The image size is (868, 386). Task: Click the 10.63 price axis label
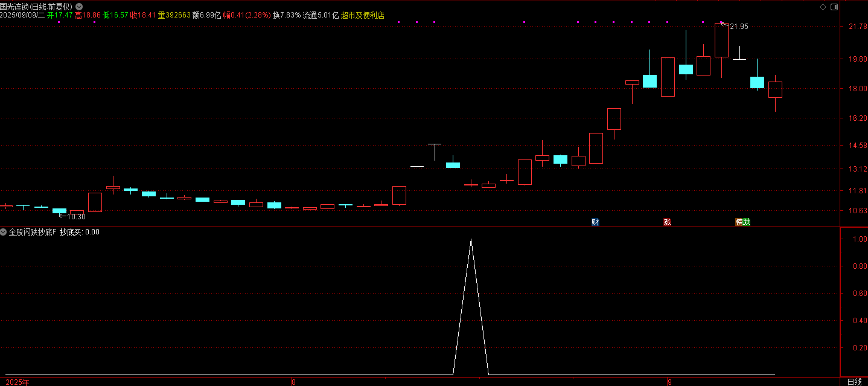pos(858,211)
